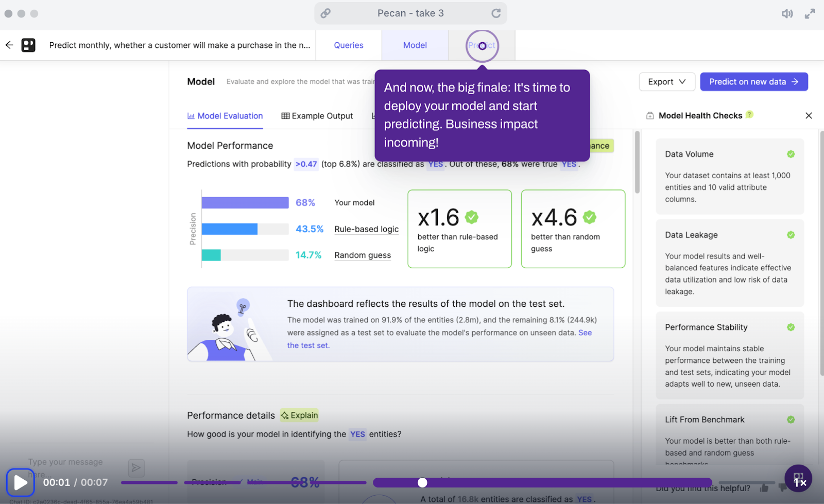This screenshot has height=504, width=824.
Task: Click the Random guess label
Action: 363,255
